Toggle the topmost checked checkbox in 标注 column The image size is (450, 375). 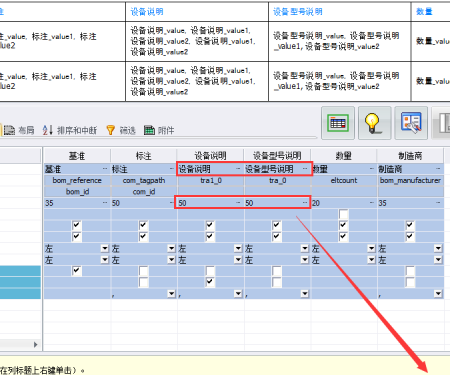pyautogui.click(x=143, y=225)
